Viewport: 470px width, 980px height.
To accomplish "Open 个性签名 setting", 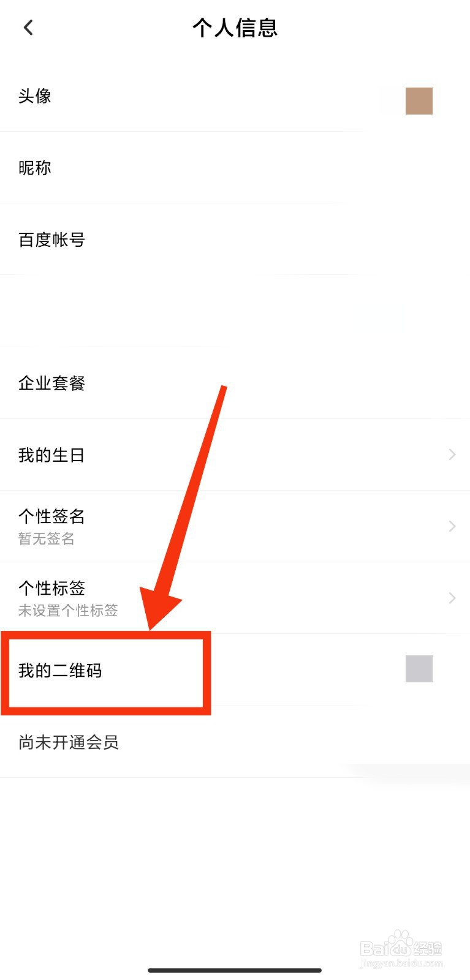I will [235, 527].
